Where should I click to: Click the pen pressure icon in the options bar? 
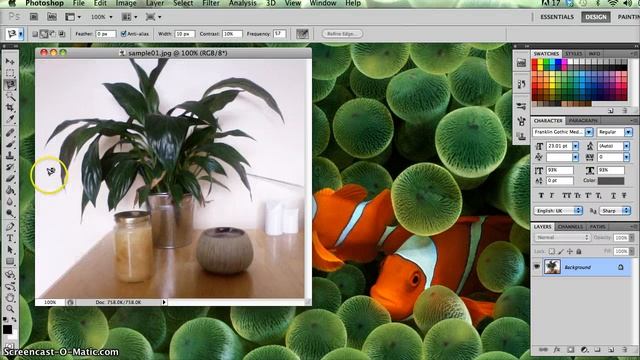point(302,34)
